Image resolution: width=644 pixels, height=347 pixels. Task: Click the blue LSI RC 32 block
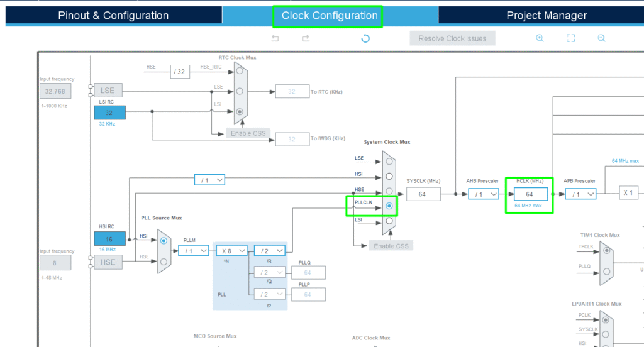[x=109, y=113]
